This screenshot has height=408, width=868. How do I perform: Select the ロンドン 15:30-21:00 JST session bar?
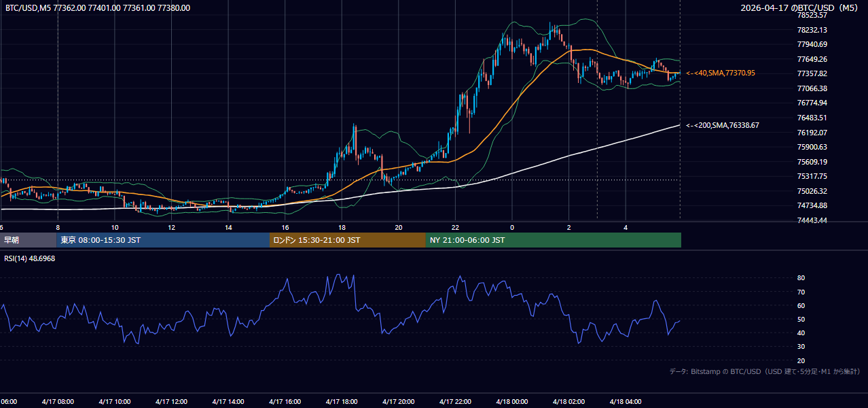click(348, 240)
